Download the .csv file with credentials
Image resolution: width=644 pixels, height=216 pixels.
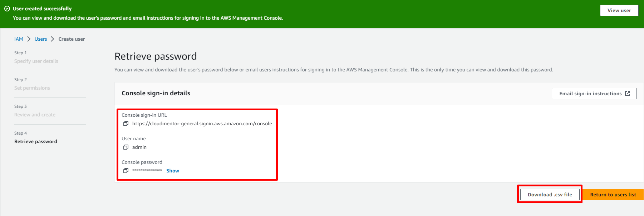(x=550, y=195)
